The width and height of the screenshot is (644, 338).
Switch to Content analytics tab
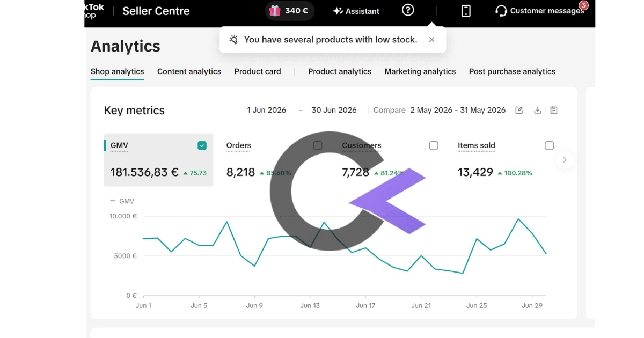(x=189, y=71)
